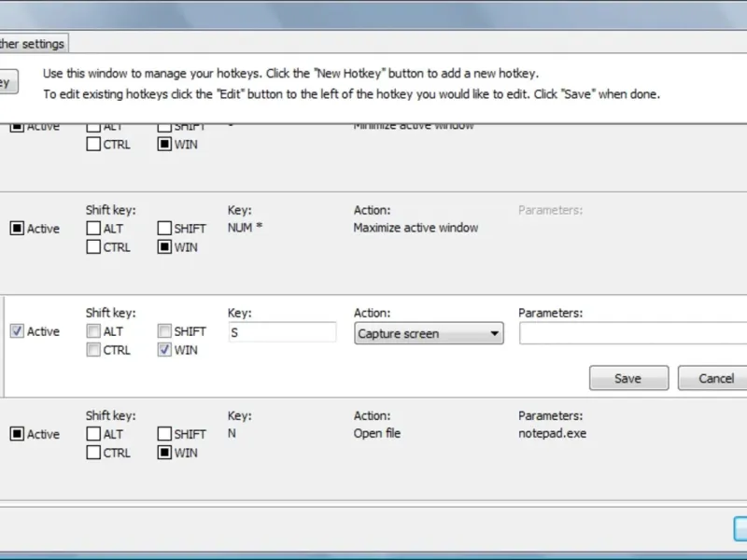This screenshot has width=747, height=560.
Task: Uncheck WIN for the Open file hotkey
Action: 164,453
